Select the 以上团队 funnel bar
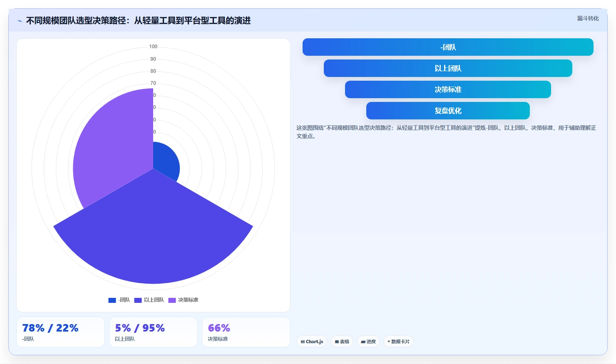 pyautogui.click(x=448, y=68)
